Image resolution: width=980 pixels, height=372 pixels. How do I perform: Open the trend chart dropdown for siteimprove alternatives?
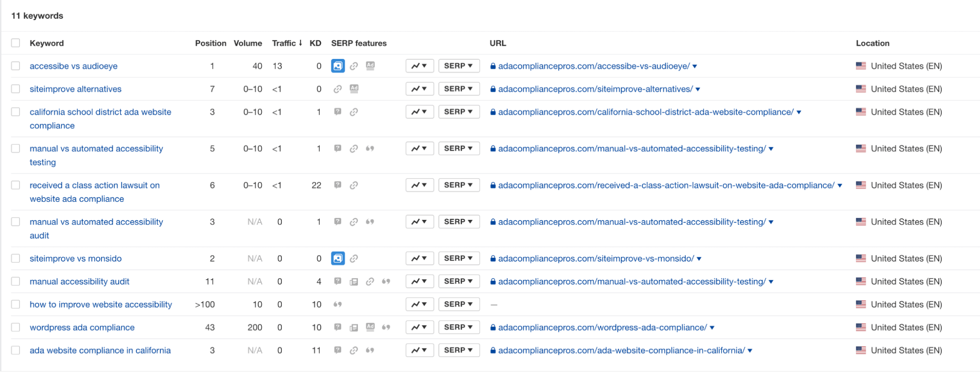pyautogui.click(x=420, y=89)
